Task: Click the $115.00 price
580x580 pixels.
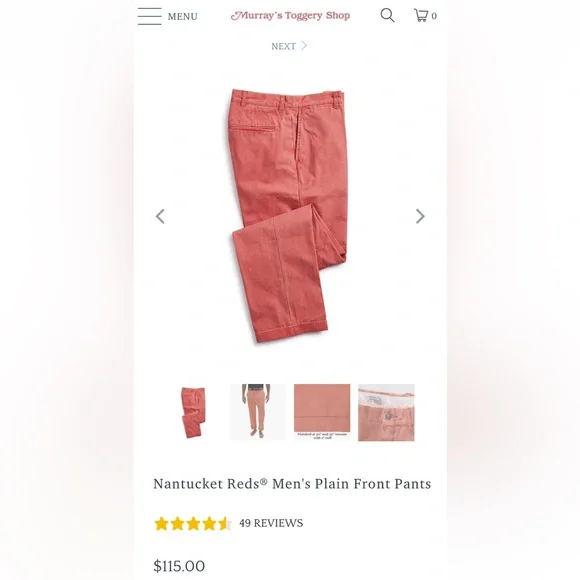Action: [x=179, y=566]
